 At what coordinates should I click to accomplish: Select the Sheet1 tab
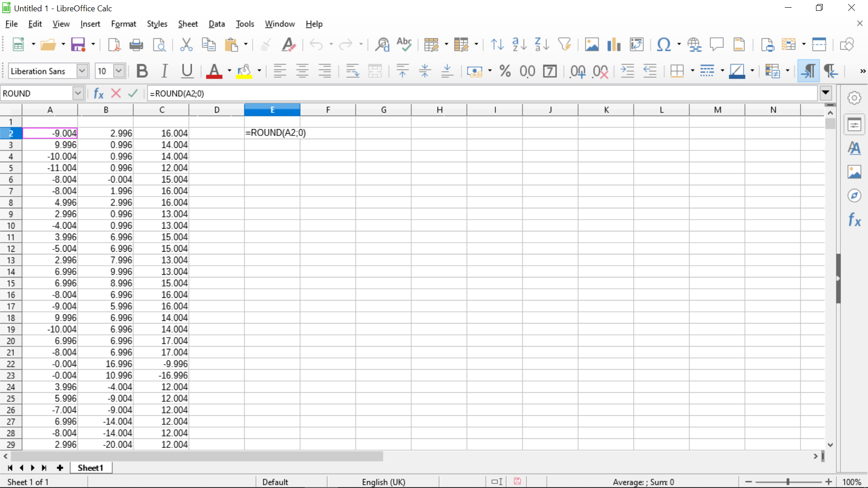coord(90,468)
